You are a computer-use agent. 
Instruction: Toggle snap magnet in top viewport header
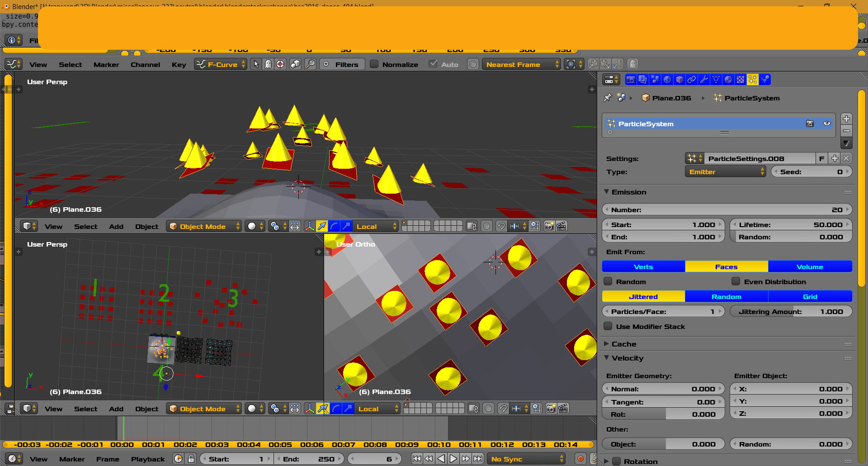click(x=501, y=226)
